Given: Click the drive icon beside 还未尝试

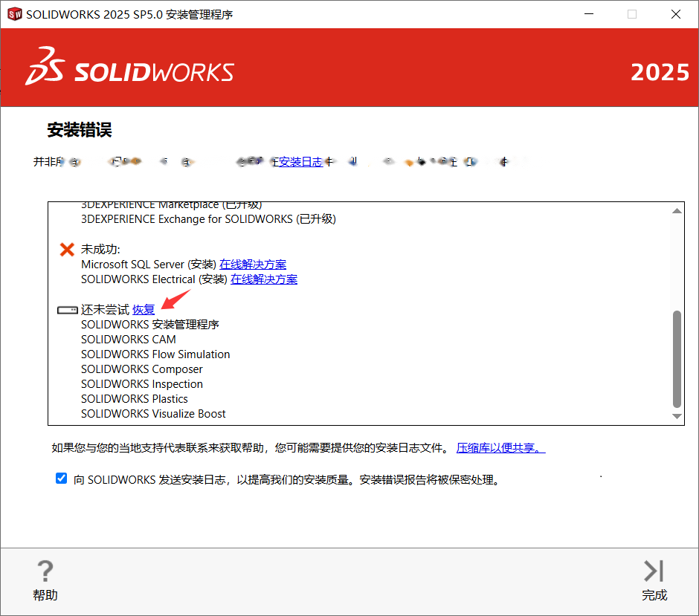Looking at the screenshot, I should point(68,310).
